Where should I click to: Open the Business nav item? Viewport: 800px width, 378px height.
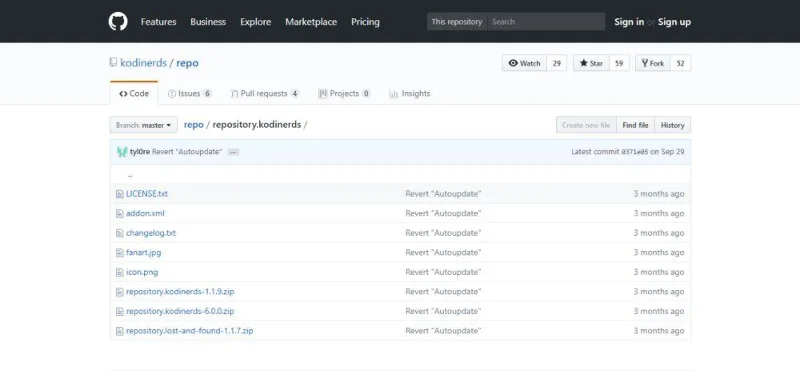[x=208, y=22]
